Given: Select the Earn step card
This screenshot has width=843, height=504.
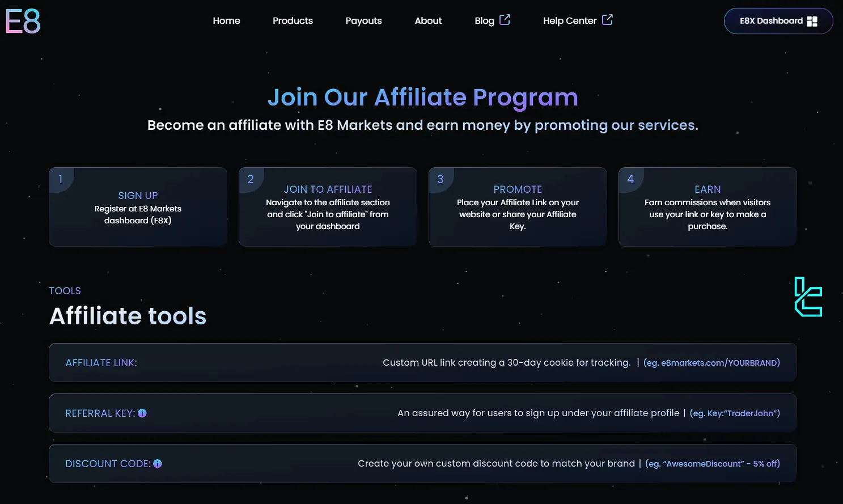Looking at the screenshot, I should point(708,207).
